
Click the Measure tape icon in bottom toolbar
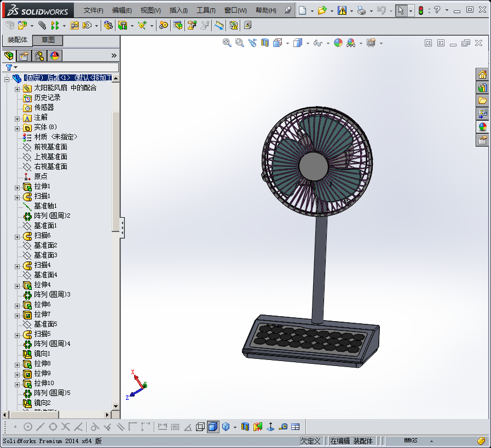click(x=283, y=427)
